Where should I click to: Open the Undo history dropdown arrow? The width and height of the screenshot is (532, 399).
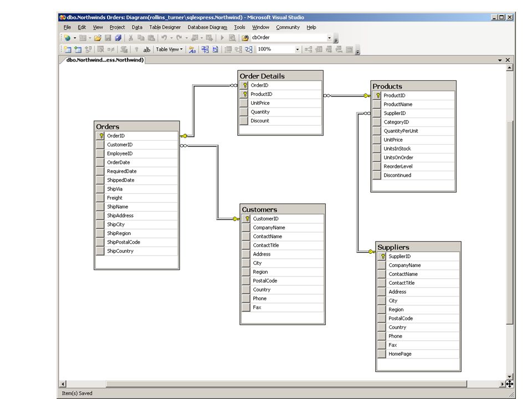coord(171,38)
